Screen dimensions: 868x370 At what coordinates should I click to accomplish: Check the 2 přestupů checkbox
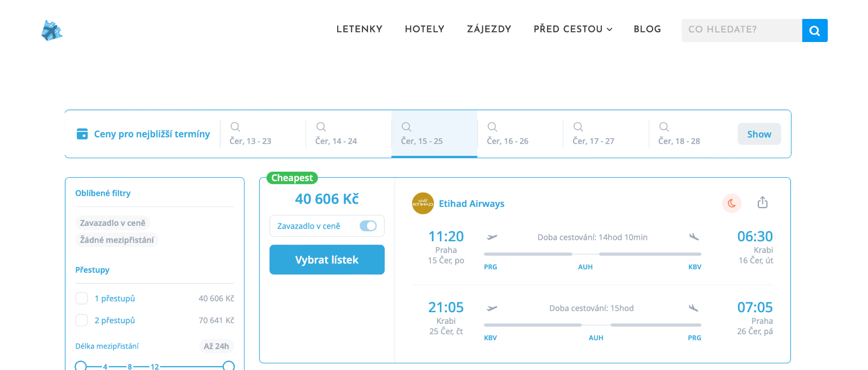[x=82, y=320]
